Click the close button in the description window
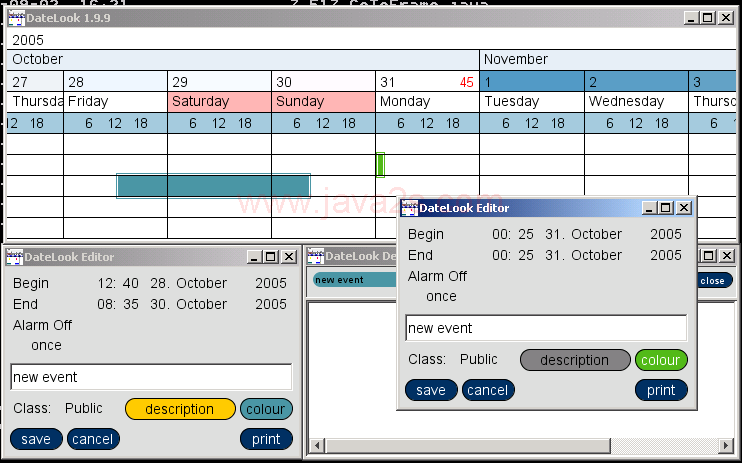 click(x=714, y=280)
